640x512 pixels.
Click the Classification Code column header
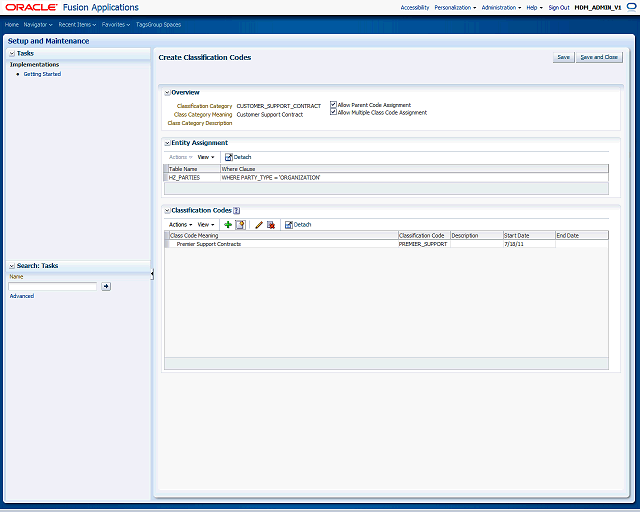pyautogui.click(x=424, y=236)
